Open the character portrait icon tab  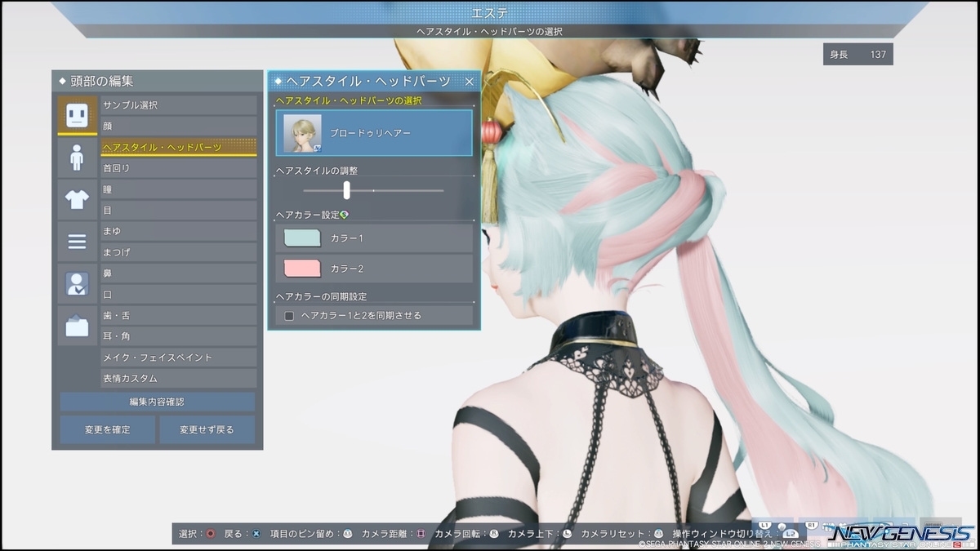click(x=78, y=284)
